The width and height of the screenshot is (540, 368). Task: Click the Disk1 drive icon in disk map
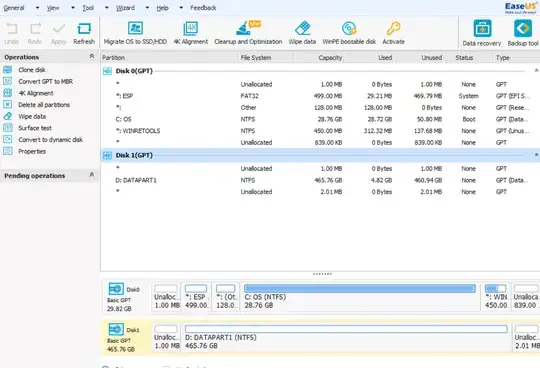pyautogui.click(x=116, y=329)
